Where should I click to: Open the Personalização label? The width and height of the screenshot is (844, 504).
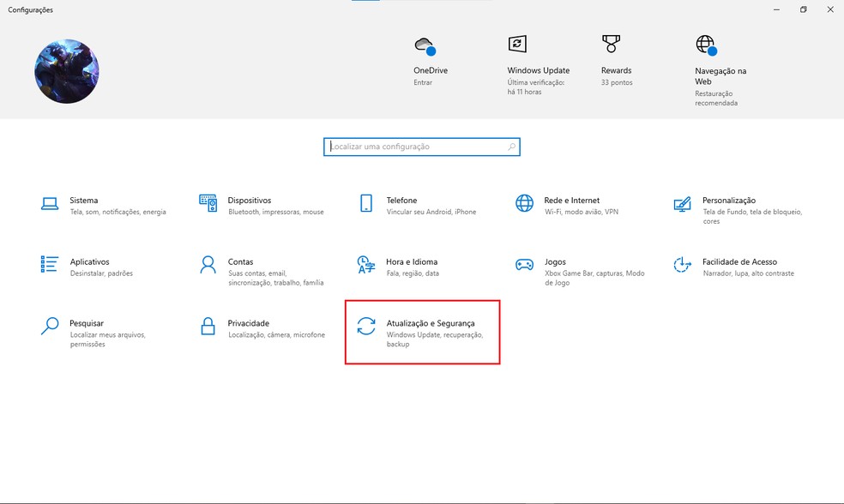(729, 200)
